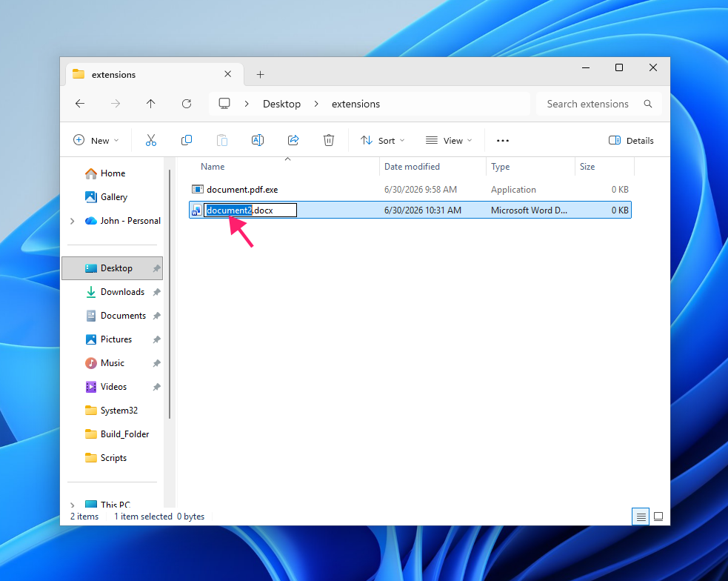The height and width of the screenshot is (581, 728).
Task: Click chevron between Desktop and extensions
Action: click(x=316, y=104)
